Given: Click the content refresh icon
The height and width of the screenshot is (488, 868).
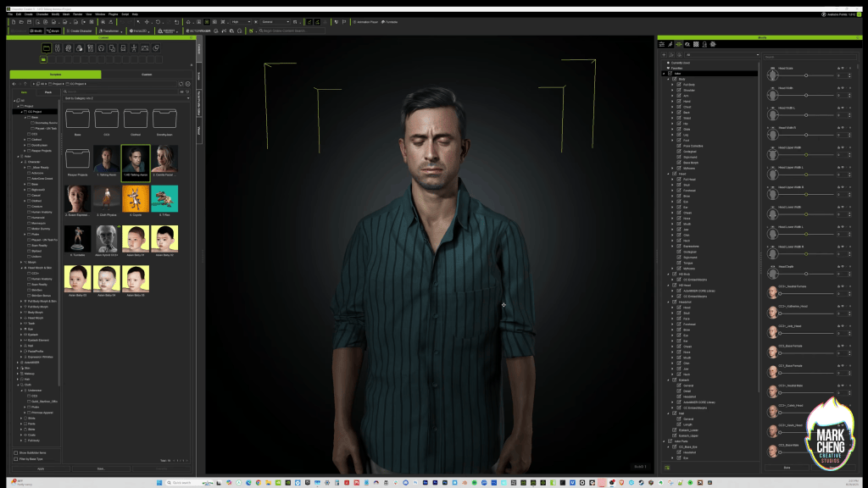Looking at the screenshot, I should (x=181, y=84).
